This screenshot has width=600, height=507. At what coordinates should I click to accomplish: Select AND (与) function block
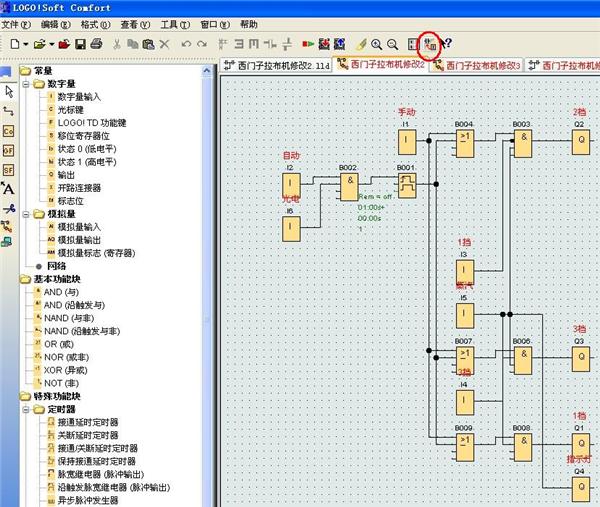pos(61,292)
